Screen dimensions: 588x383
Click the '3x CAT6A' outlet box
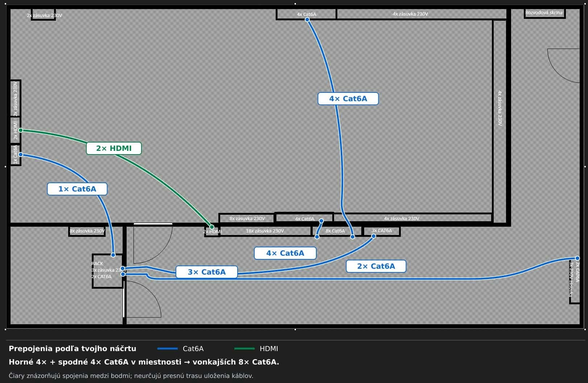pos(381,231)
